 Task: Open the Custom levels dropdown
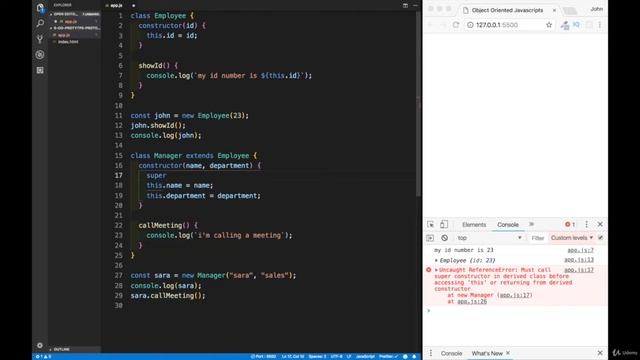pyautogui.click(x=571, y=238)
